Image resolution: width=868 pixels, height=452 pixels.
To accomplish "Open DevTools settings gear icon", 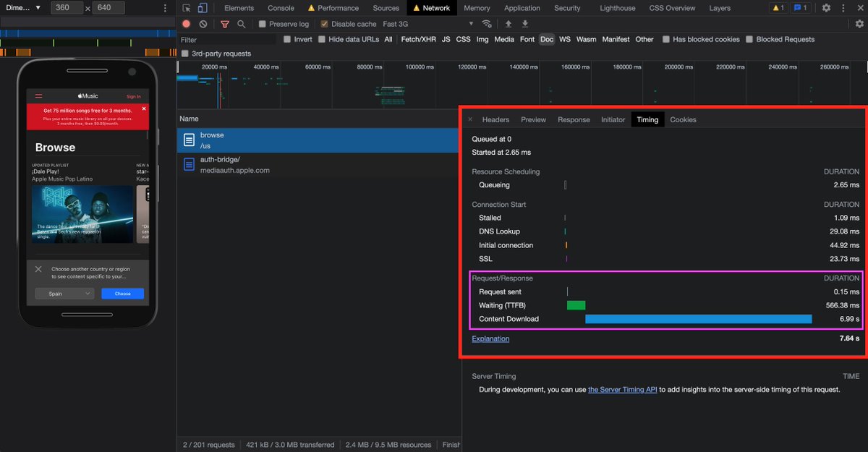I will click(826, 8).
